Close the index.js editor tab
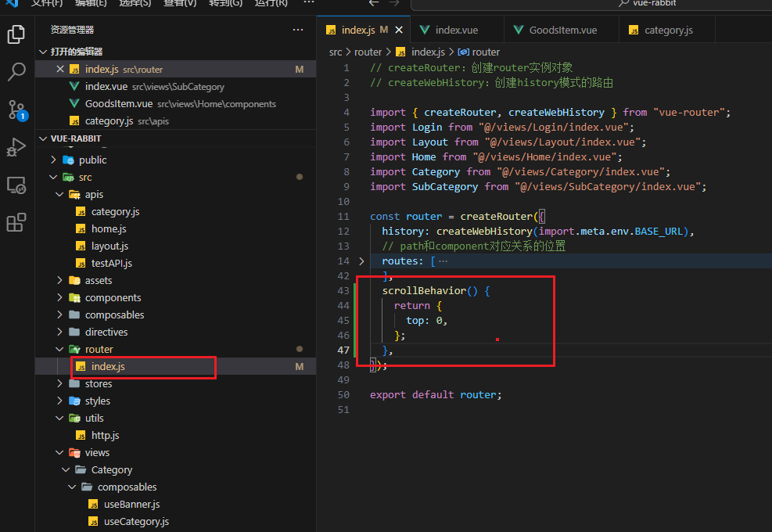Viewport: 772px width, 532px height. 399,31
